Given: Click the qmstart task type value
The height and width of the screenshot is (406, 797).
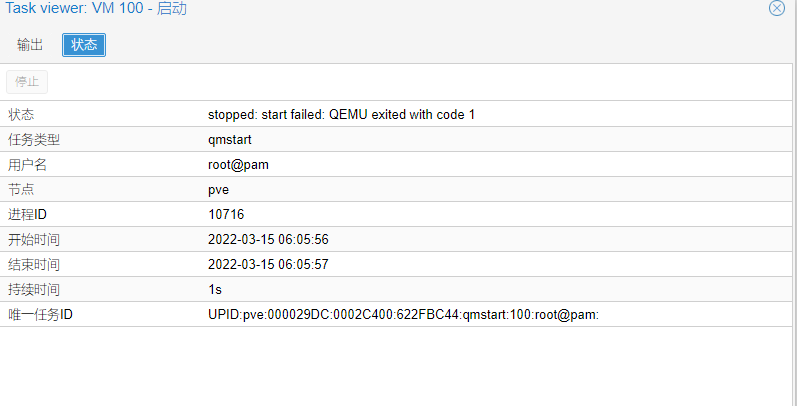Looking at the screenshot, I should (230, 140).
